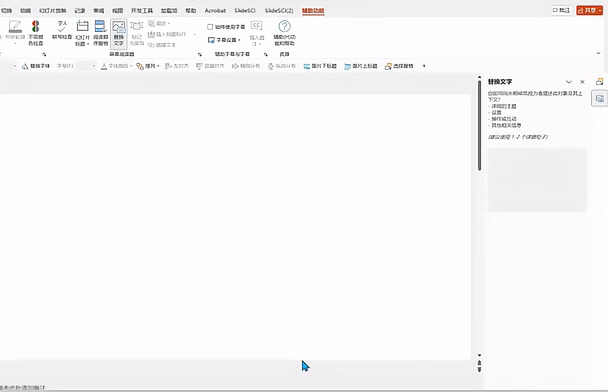Open the 字体颜色 font color dropdown

point(116,66)
